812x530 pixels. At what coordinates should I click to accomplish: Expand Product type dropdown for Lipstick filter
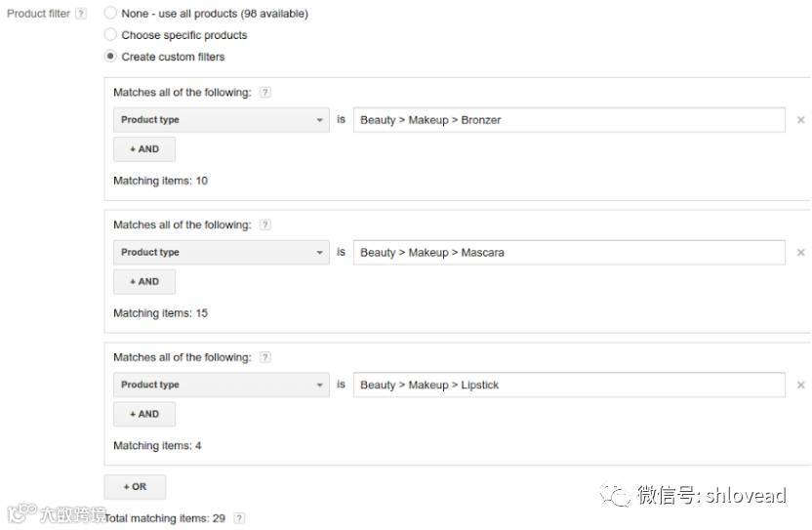point(222,386)
